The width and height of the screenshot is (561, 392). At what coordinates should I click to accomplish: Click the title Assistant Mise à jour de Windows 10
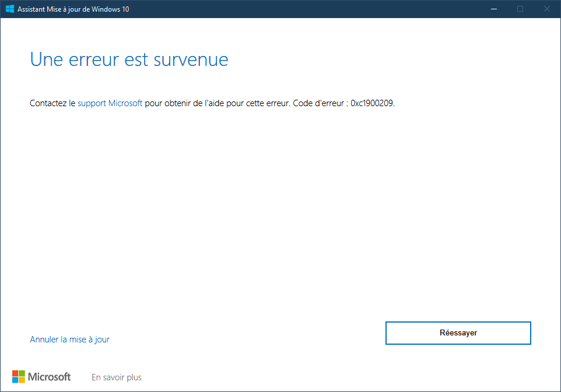[x=73, y=9]
